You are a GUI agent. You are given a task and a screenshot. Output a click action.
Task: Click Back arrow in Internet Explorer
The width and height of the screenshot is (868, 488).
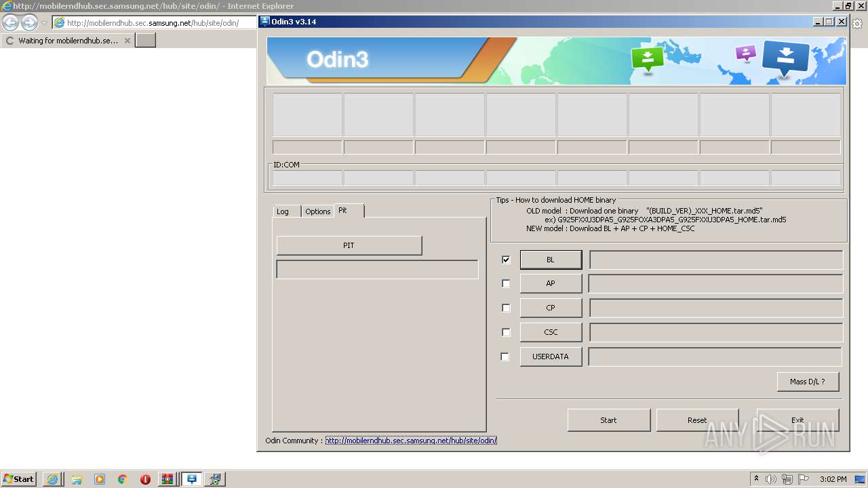pos(10,22)
